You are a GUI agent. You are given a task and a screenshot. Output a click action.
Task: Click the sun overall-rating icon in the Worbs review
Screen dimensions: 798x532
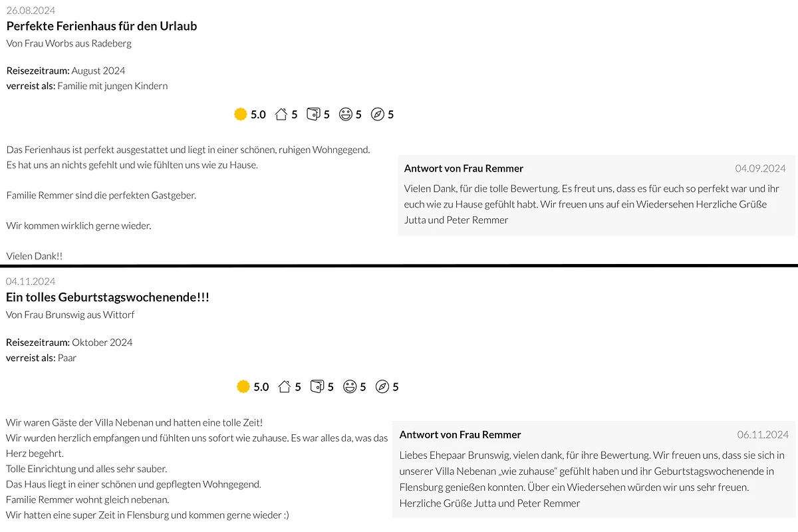[x=241, y=114]
